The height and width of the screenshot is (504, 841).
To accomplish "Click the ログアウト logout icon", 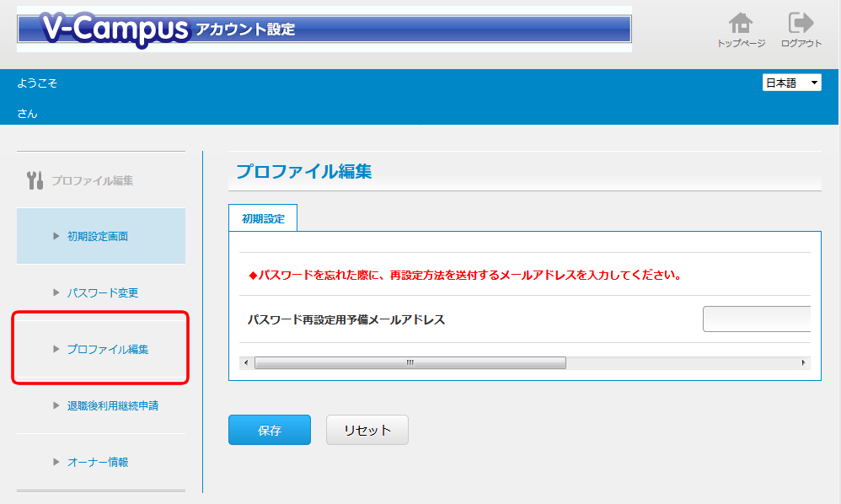I will click(x=801, y=23).
